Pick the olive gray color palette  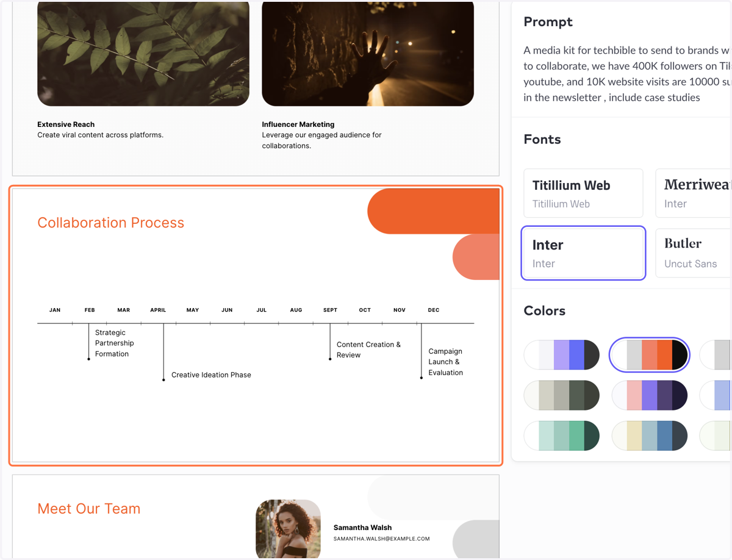562,395
